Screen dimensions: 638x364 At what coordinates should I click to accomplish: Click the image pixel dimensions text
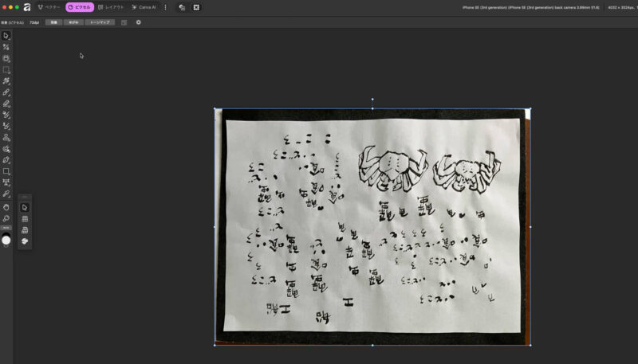point(622,7)
